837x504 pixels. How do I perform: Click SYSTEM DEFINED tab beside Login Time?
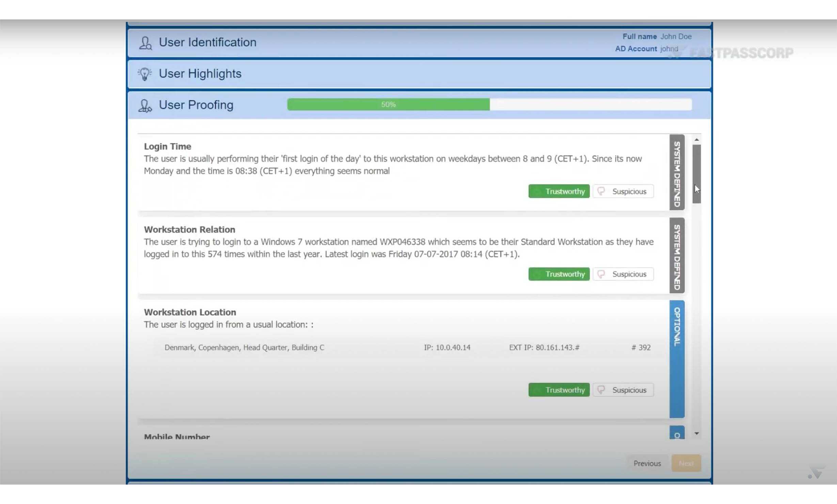coord(677,173)
